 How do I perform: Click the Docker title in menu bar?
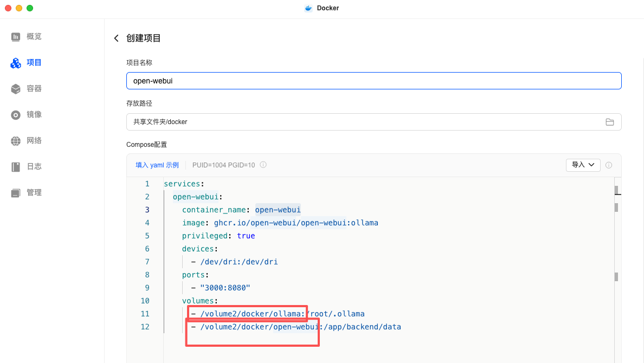click(327, 8)
